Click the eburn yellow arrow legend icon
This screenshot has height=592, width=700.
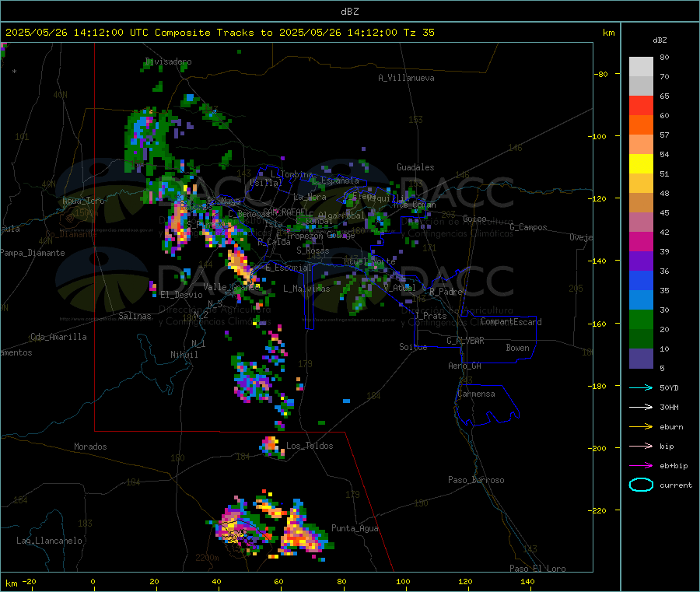[x=641, y=427]
